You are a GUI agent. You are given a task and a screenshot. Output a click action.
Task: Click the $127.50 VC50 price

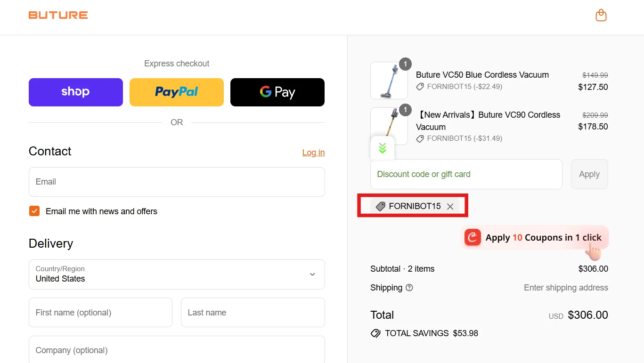pos(593,87)
